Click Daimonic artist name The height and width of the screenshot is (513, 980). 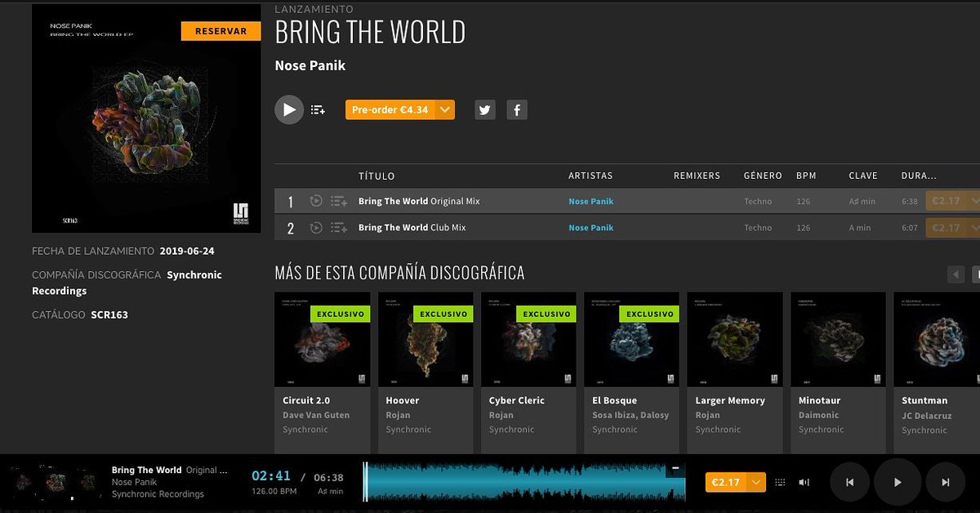(819, 415)
